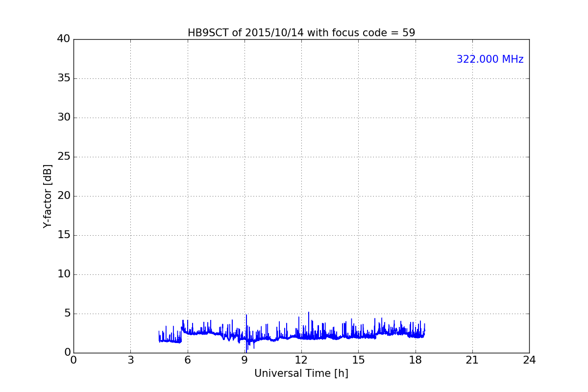Click y-axis tick label 25
Viewport: 588px width, 392px height.
pos(64,157)
